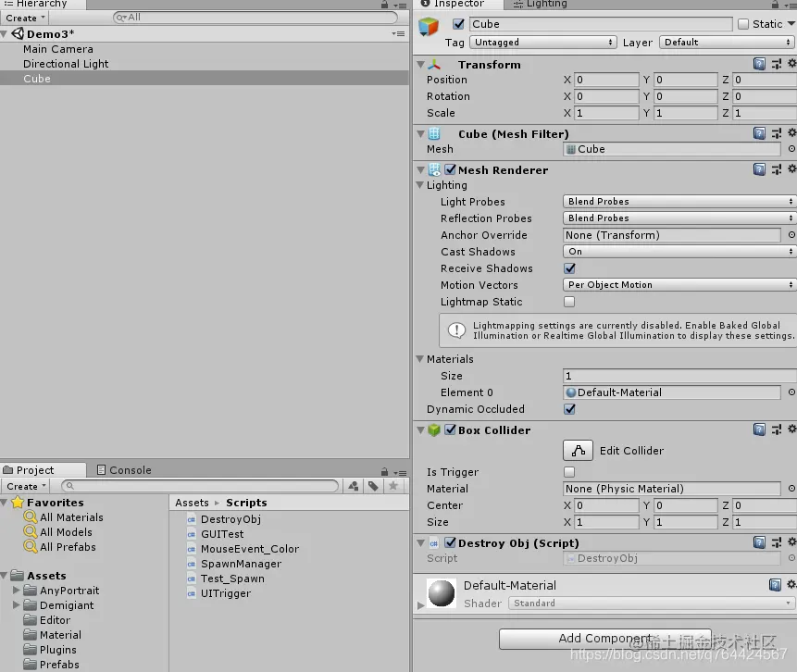Toggle Dynamic Occluded checkbox

click(569, 409)
